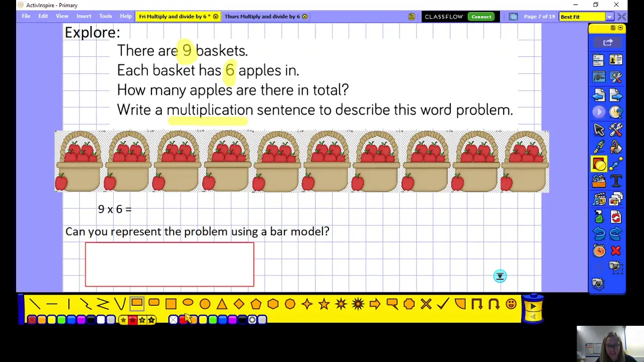Toggle Annotate over Desktop
644x362 pixels.
coord(598,77)
